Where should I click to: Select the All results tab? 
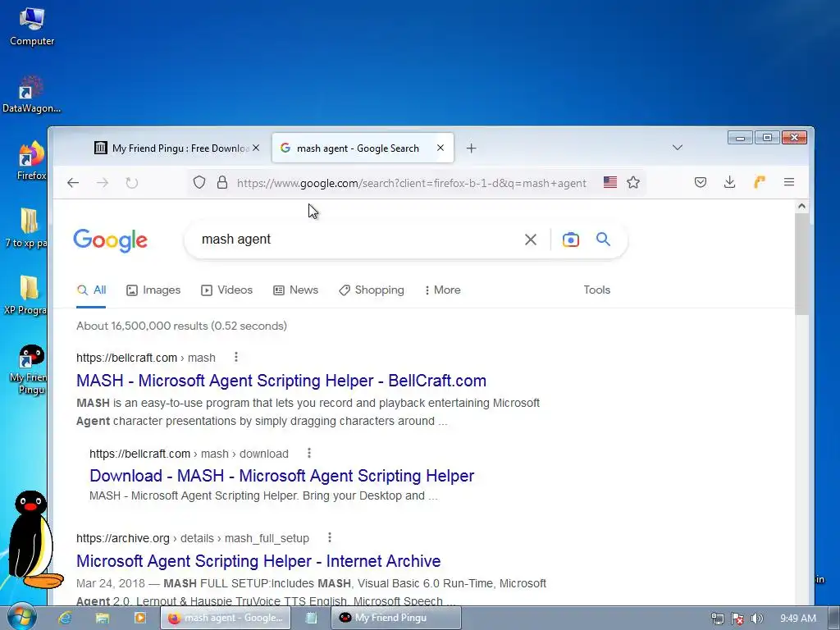(x=91, y=290)
